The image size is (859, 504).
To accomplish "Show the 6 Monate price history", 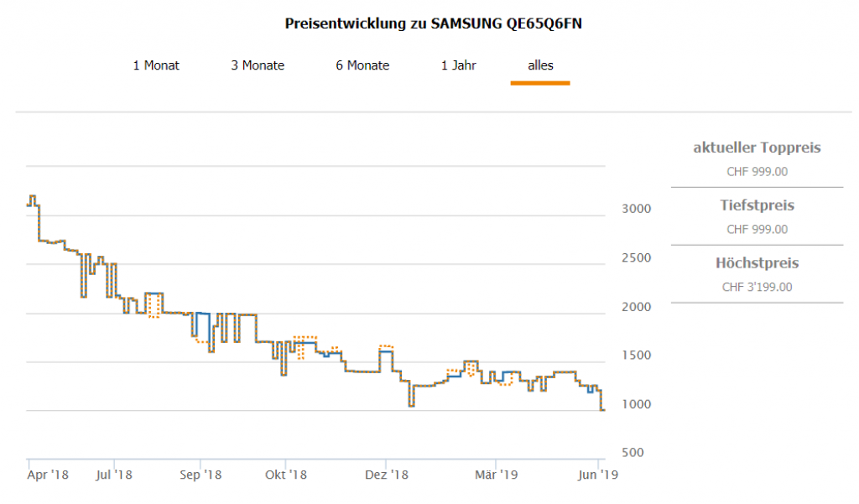I will [362, 65].
